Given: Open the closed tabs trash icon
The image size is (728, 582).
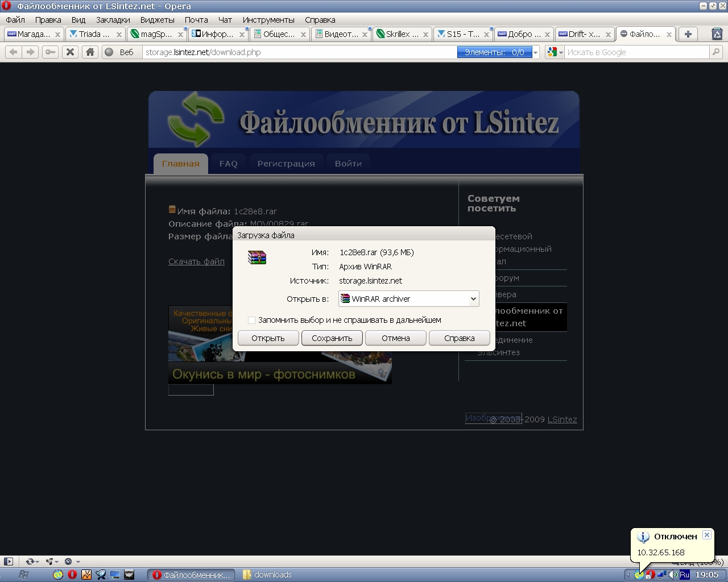Looking at the screenshot, I should tap(717, 34).
